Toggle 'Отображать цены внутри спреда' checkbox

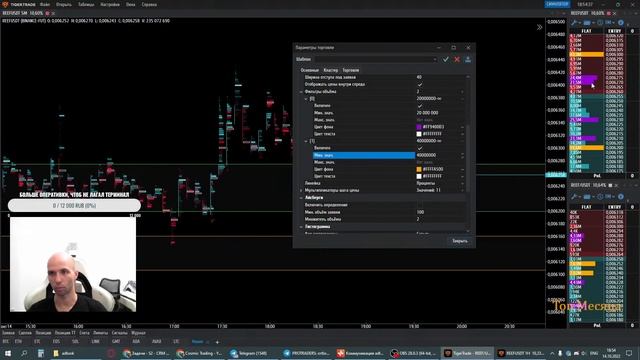[420, 84]
